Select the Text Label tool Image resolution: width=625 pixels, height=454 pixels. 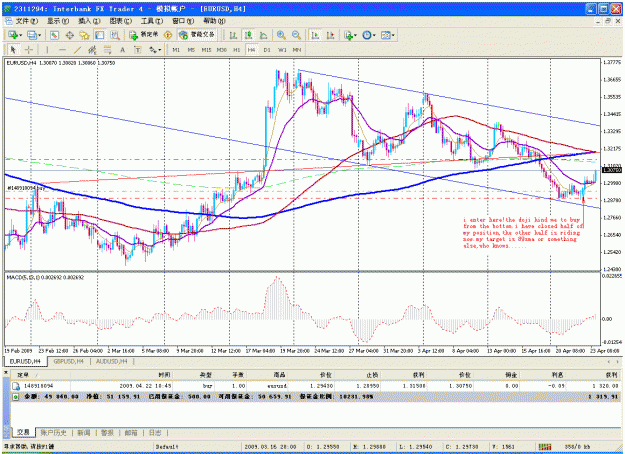pos(138,50)
